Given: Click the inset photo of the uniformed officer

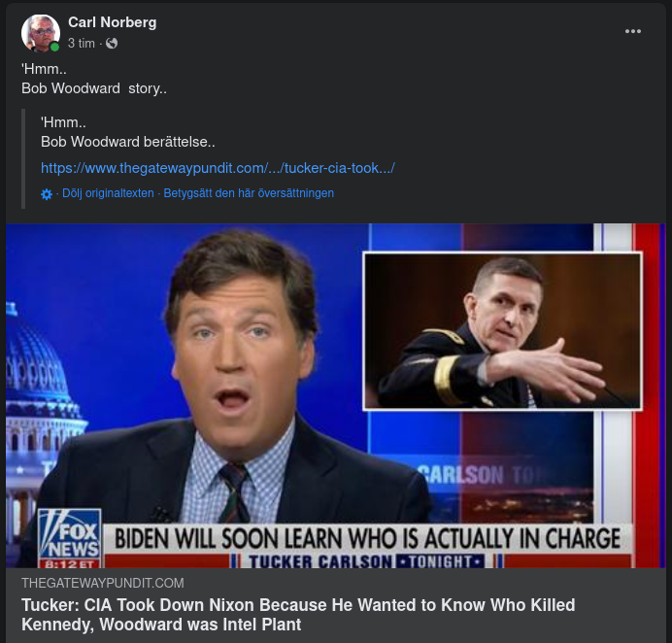Looking at the screenshot, I should (502, 331).
